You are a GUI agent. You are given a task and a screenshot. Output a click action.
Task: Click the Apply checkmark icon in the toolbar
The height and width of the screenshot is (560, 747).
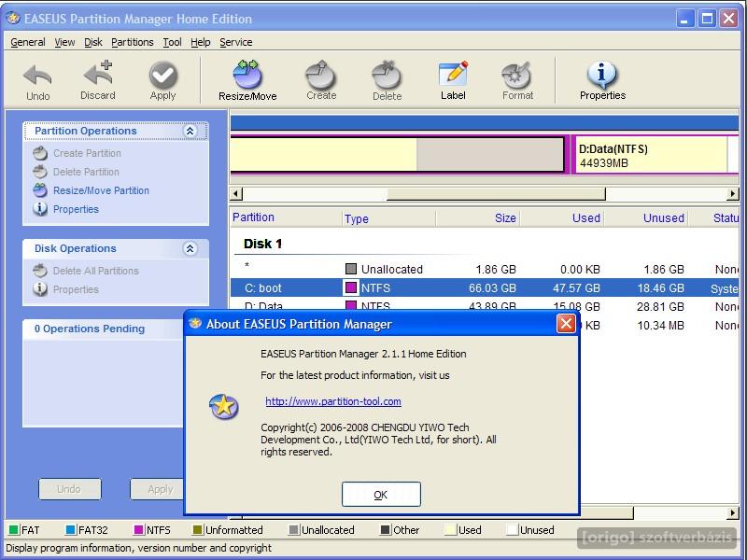point(162,75)
